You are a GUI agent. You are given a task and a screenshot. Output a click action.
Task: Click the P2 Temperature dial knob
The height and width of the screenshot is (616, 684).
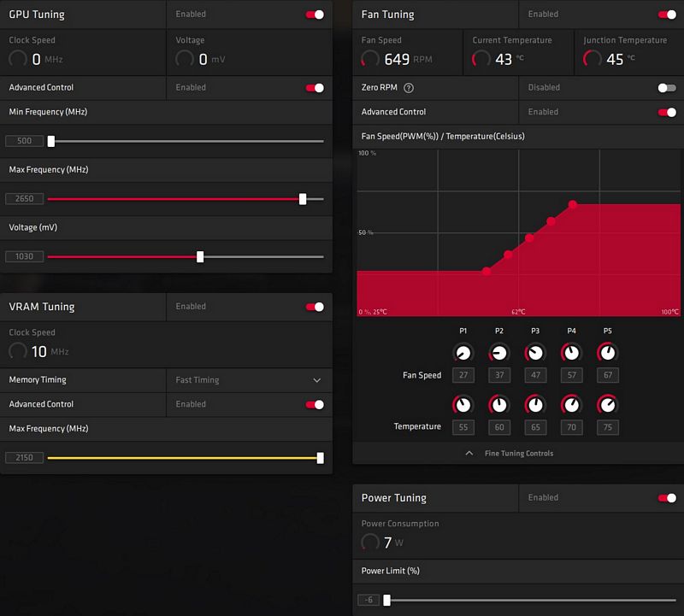tap(499, 405)
